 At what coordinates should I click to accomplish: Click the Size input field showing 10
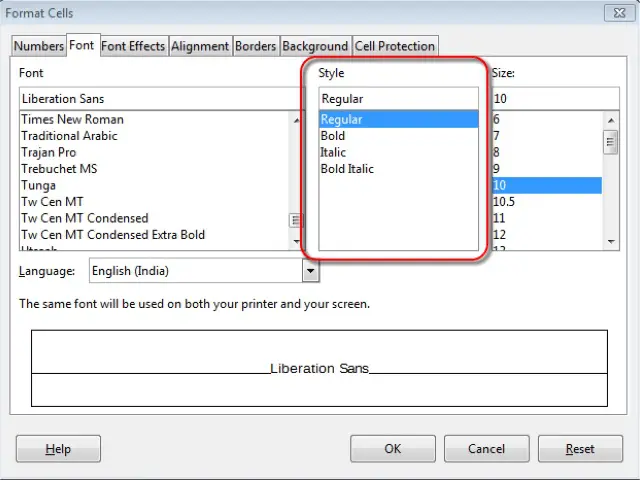[x=556, y=98]
